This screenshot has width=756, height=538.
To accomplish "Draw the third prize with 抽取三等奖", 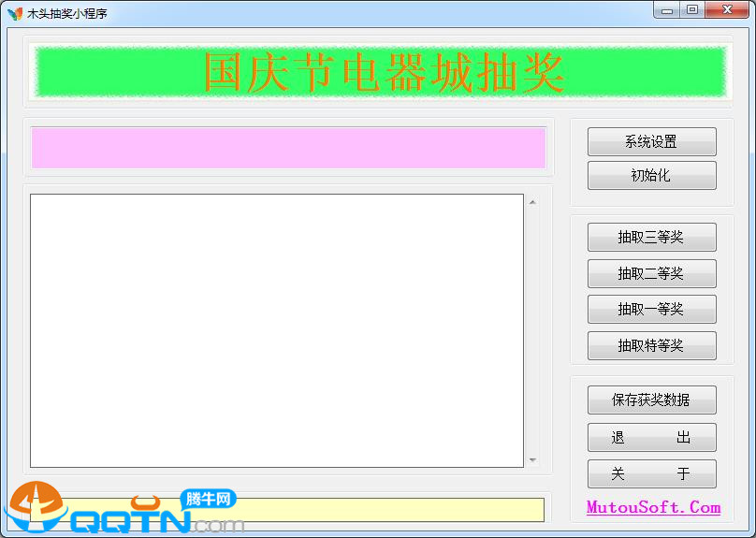I will (x=651, y=238).
